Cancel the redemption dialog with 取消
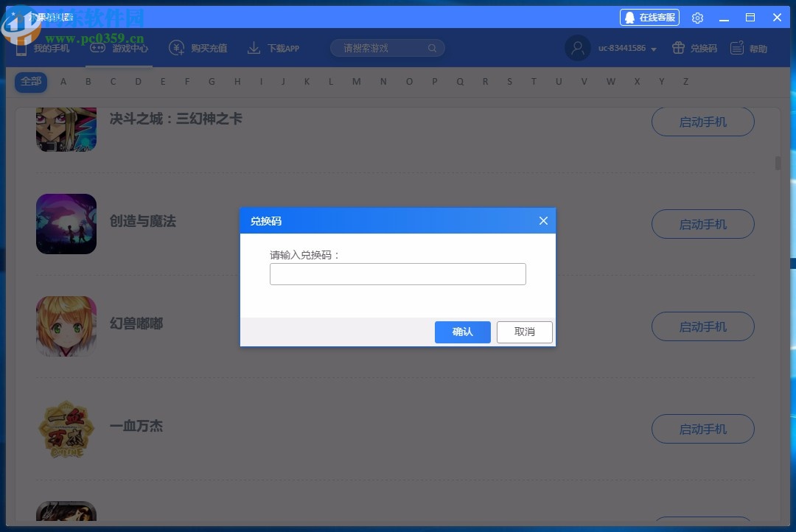 [524, 332]
